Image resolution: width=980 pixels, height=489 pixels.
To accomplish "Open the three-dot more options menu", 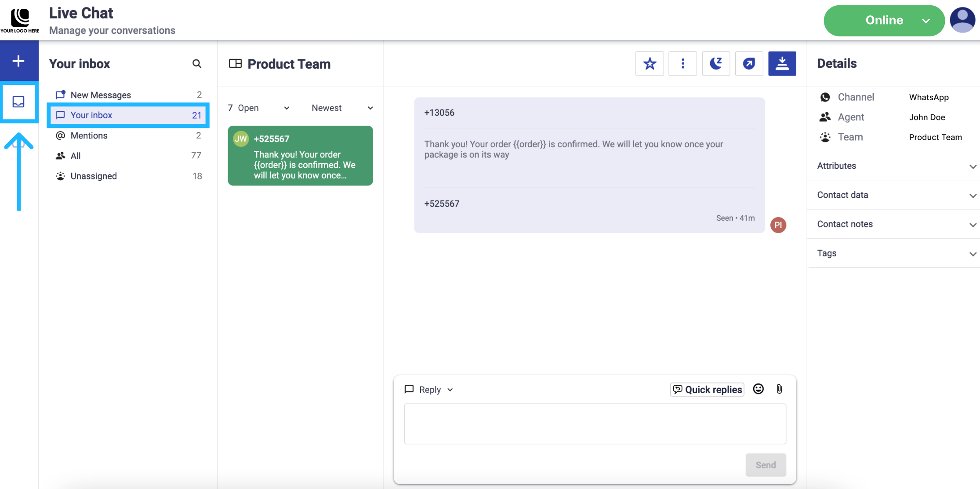I will point(682,64).
